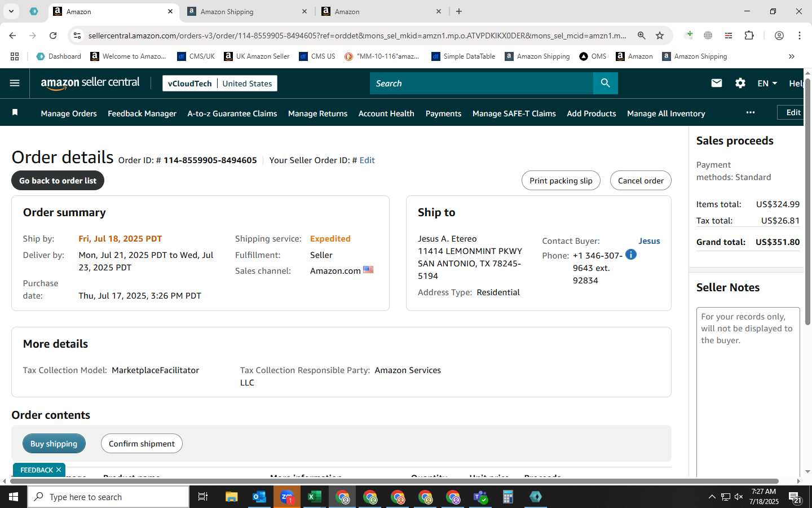Open Manage Orders menu item
This screenshot has height=508, width=812.
point(69,113)
